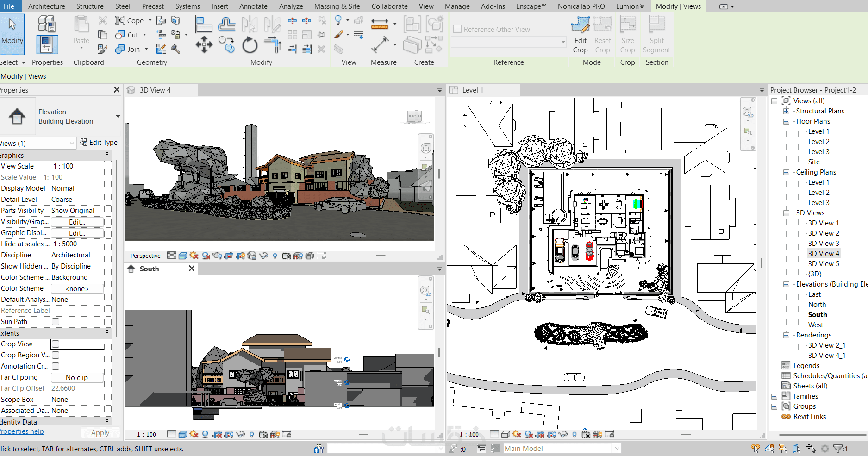
Task: Open the Elevation type selector dropdown
Action: pyautogui.click(x=118, y=117)
